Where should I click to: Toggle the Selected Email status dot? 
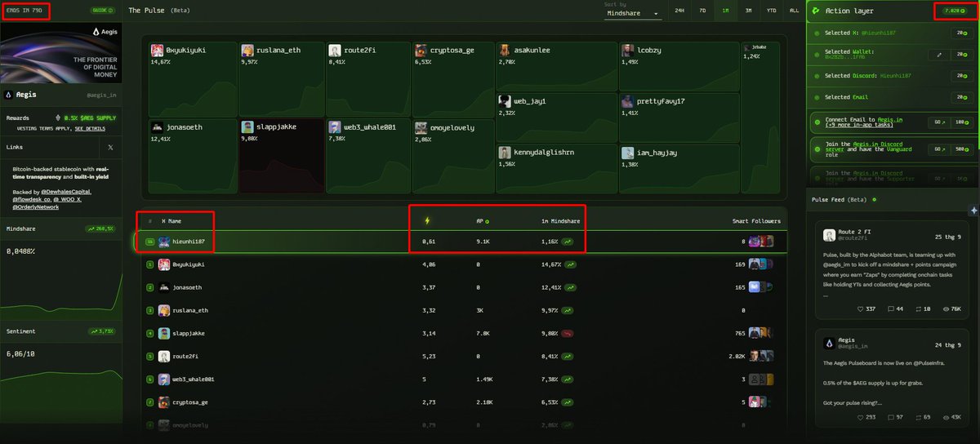click(x=817, y=97)
